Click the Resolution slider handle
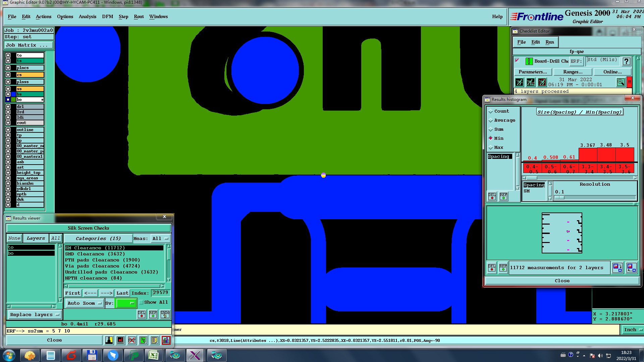 pyautogui.click(x=559, y=198)
